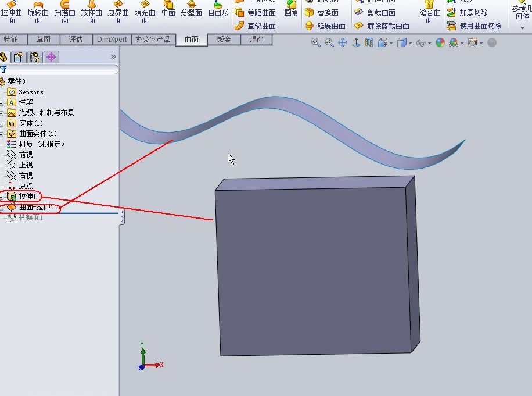Select the 填充曲面 filled surface tool
The width and height of the screenshot is (532, 396).
pyautogui.click(x=145, y=12)
